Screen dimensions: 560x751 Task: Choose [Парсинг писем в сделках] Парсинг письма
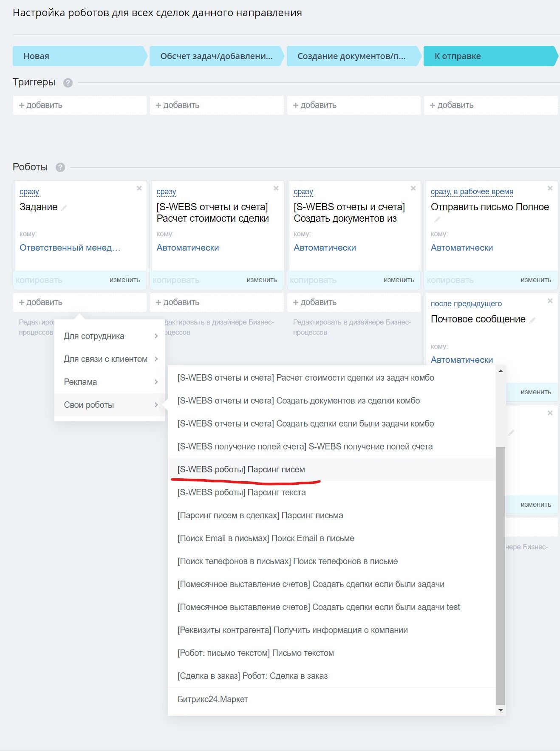coord(332,515)
